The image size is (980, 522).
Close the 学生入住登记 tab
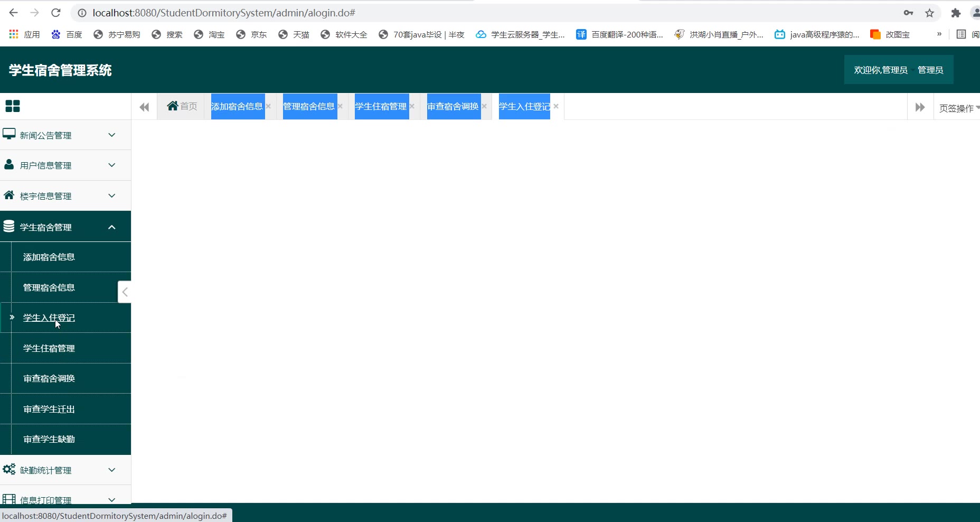556,106
